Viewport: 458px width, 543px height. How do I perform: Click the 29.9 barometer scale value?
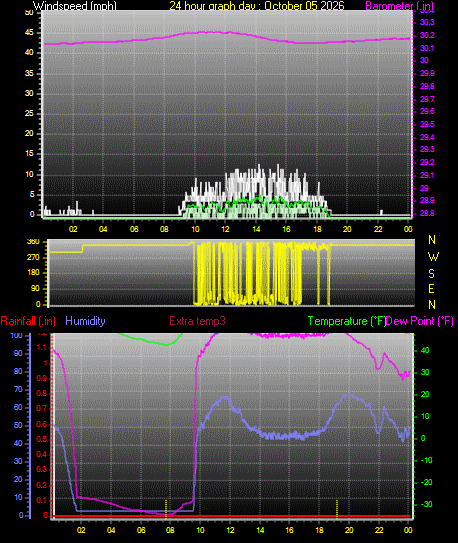427,73
